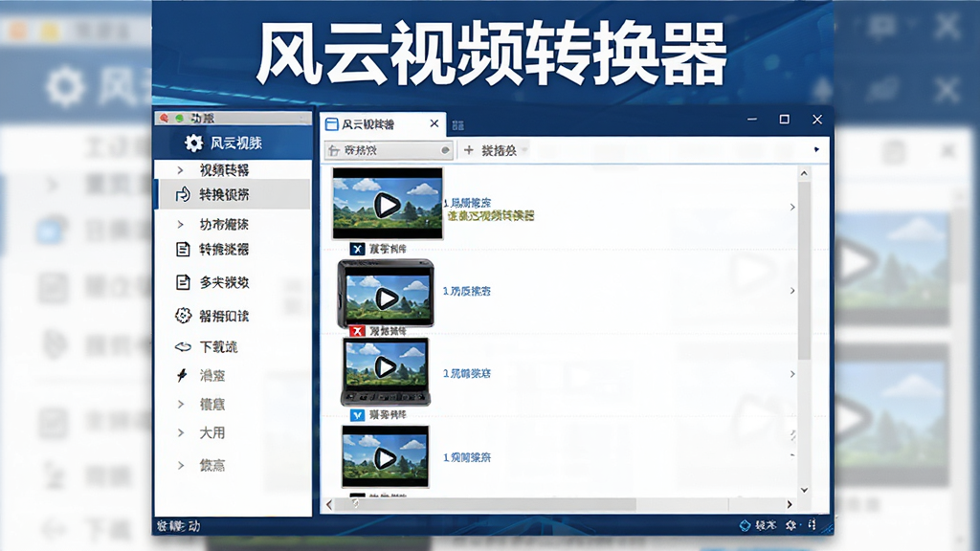Play the video shown on the camera screen

pos(386,298)
